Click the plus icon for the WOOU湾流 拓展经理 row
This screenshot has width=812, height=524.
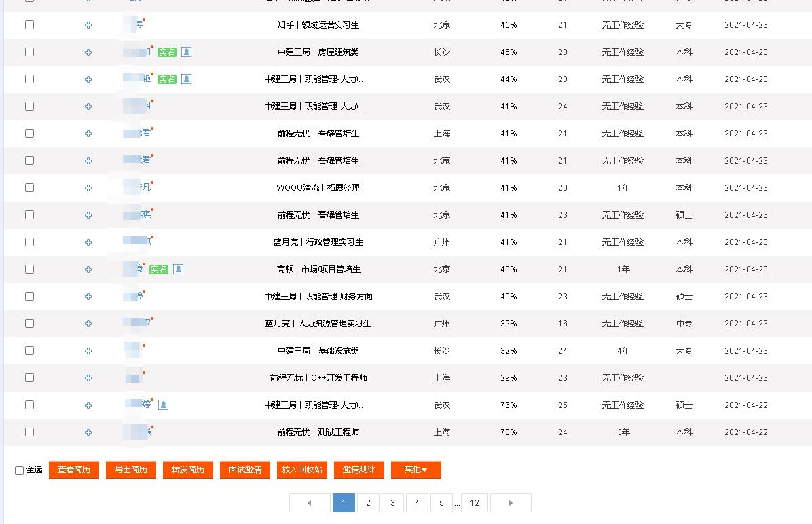coord(88,188)
